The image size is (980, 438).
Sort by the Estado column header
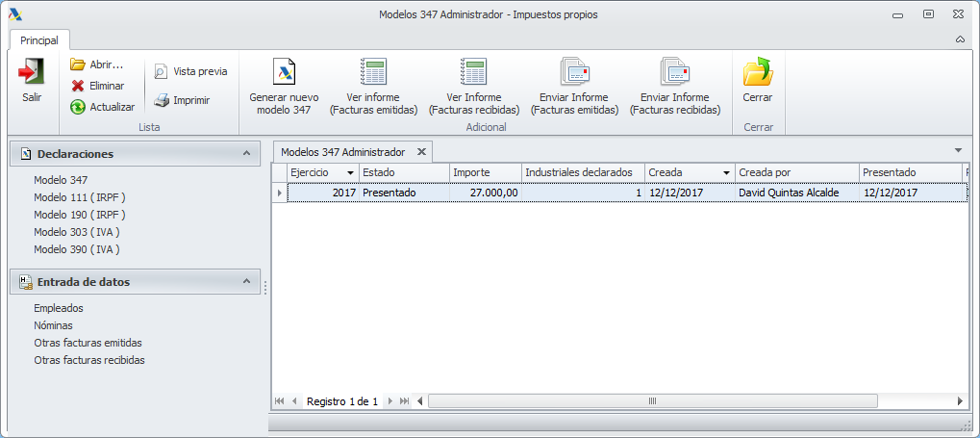click(x=404, y=172)
